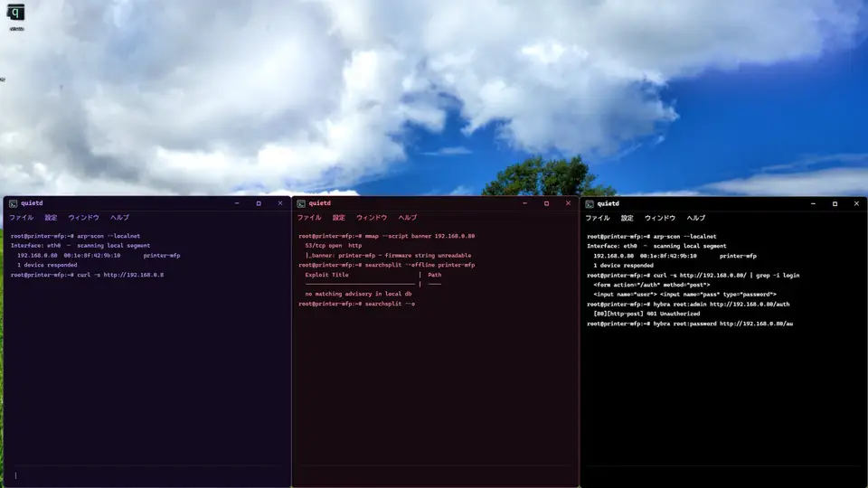
Task: Click the 192.168.0.80 MAC address row in black window
Action: pyautogui.click(x=675, y=256)
